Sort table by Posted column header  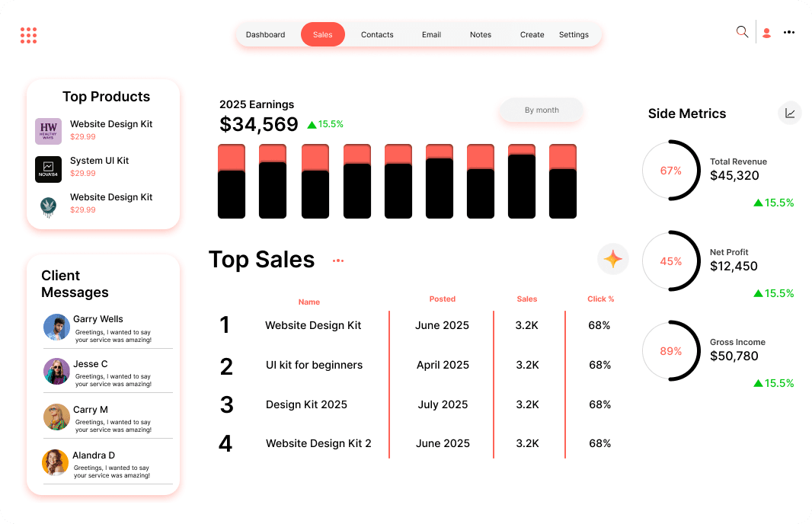[x=442, y=299]
